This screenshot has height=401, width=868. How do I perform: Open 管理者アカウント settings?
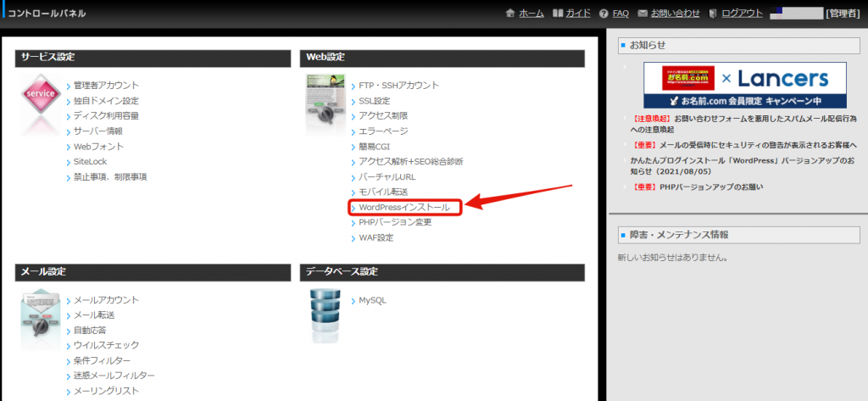pos(106,86)
